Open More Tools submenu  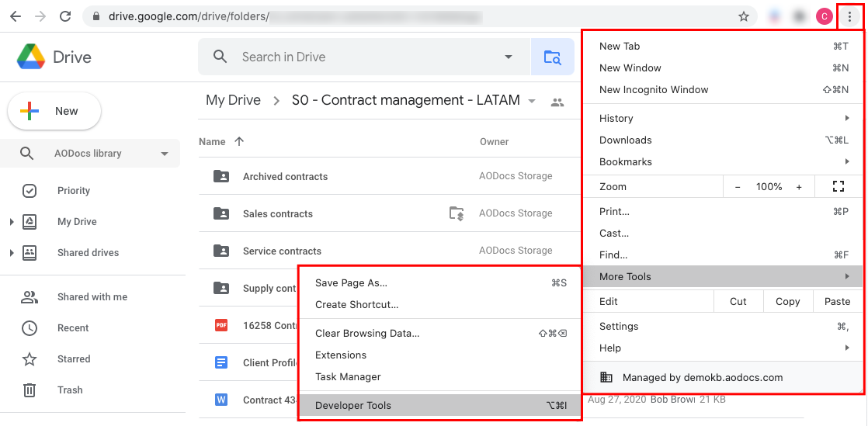(724, 276)
